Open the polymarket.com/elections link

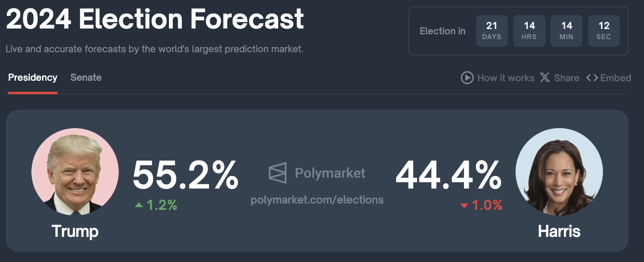pyautogui.click(x=317, y=200)
